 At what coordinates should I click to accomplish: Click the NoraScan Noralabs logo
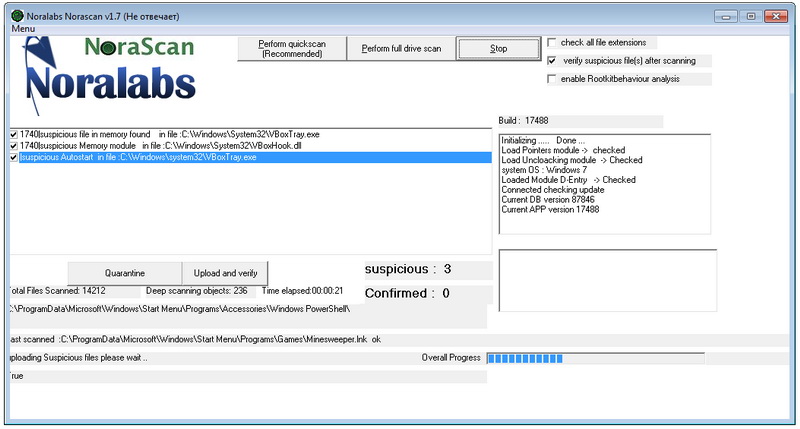[110, 74]
